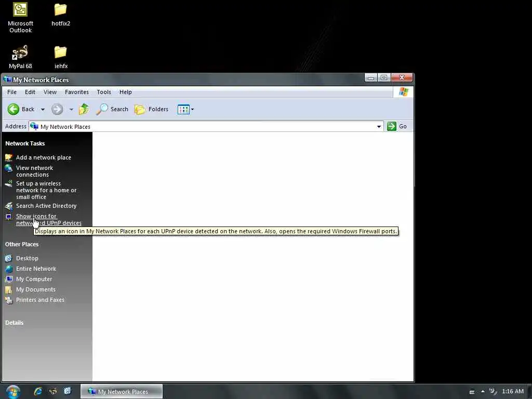Open Entire Network link
The width and height of the screenshot is (532, 399).
tap(36, 269)
